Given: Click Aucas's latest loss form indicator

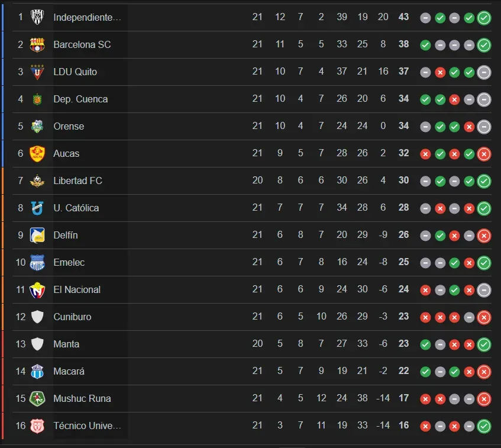Looking at the screenshot, I should (484, 154).
